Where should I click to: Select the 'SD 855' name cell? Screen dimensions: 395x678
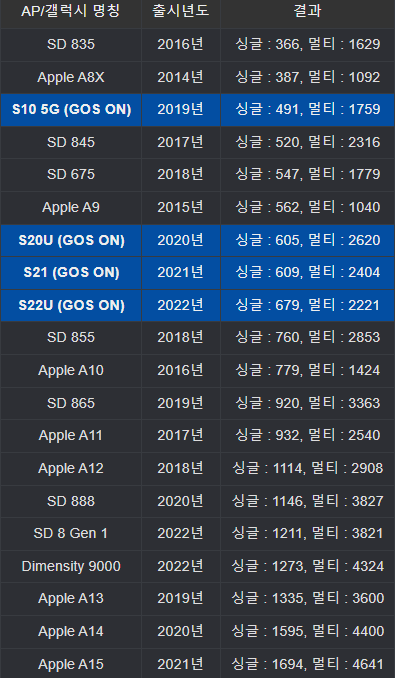(x=71, y=338)
